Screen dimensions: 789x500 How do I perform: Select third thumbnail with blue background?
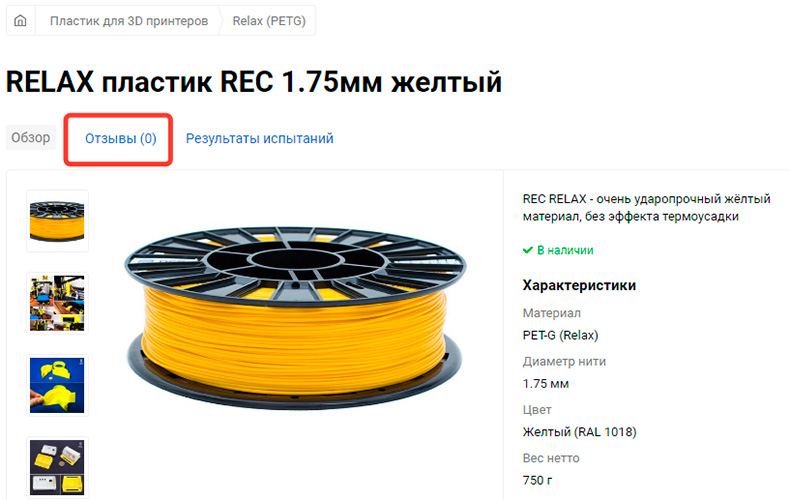[x=57, y=385]
